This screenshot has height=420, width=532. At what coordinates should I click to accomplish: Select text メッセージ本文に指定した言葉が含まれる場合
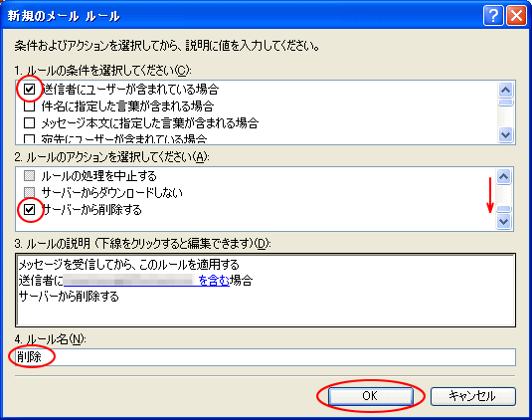tap(150, 122)
